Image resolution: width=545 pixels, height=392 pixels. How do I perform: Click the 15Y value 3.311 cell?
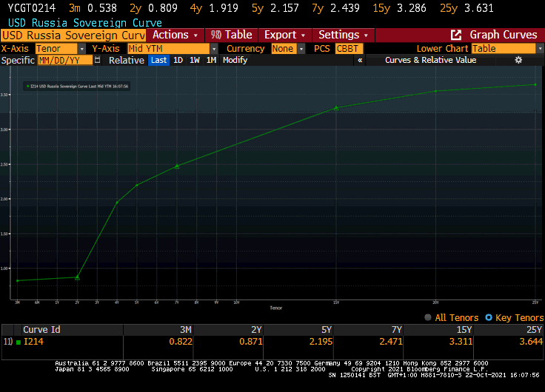pos(461,342)
